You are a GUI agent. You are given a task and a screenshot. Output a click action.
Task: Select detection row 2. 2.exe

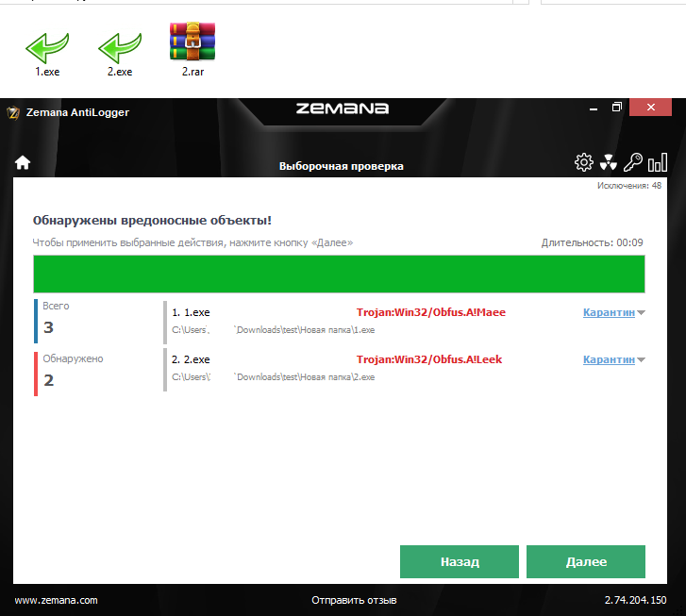pos(404,369)
